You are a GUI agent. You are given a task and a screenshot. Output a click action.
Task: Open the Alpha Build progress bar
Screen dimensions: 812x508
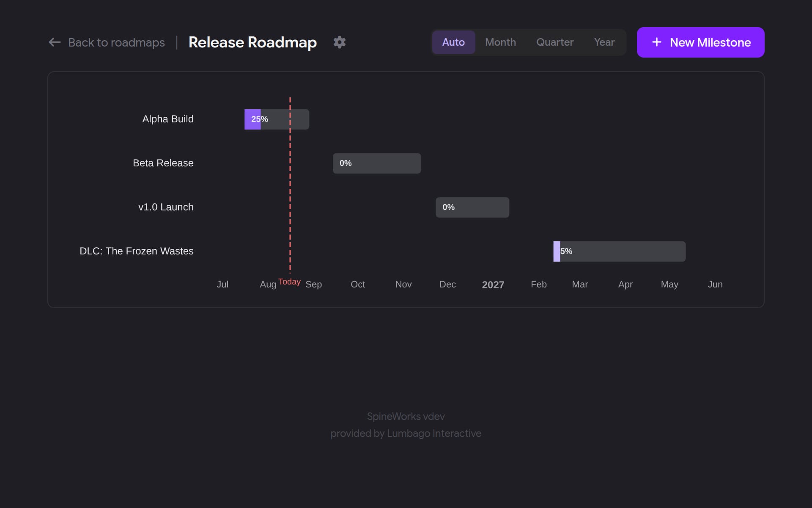coord(277,119)
